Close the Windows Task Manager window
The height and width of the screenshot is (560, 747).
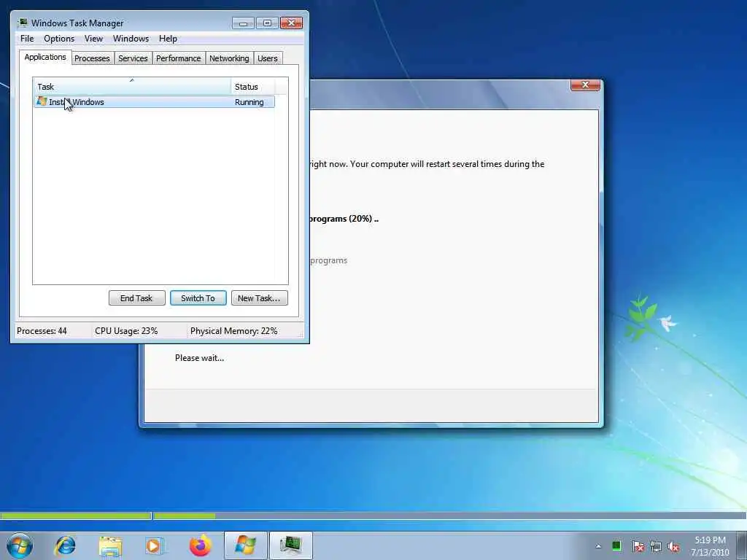click(x=292, y=23)
